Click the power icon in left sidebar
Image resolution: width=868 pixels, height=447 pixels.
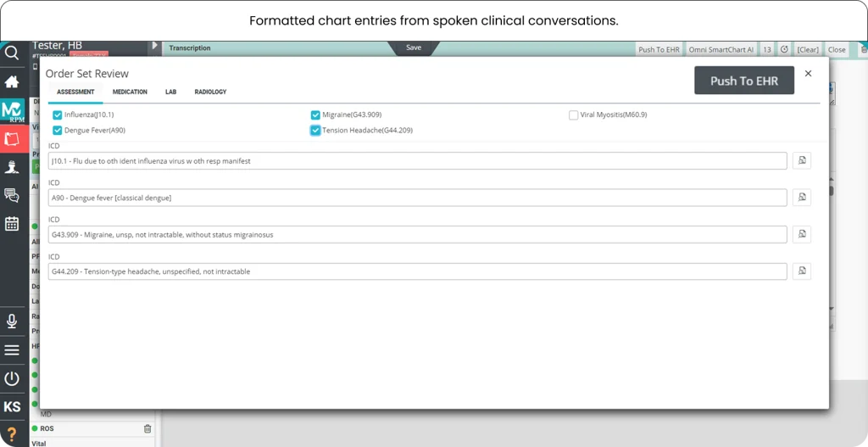pos(12,378)
